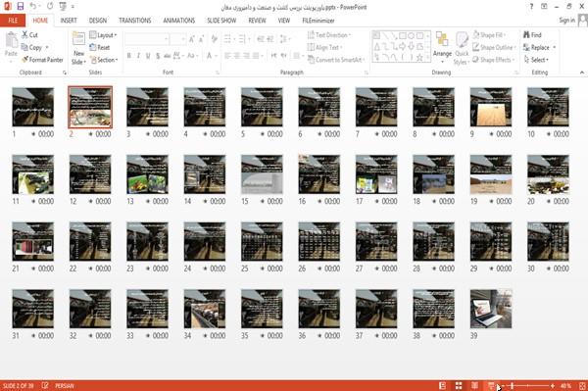The width and height of the screenshot is (588, 391).
Task: Activate Format Painter
Action: [42, 60]
